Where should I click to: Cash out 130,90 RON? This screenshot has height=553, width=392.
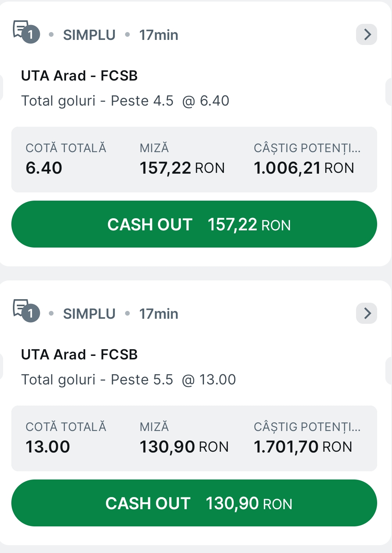coord(194,503)
